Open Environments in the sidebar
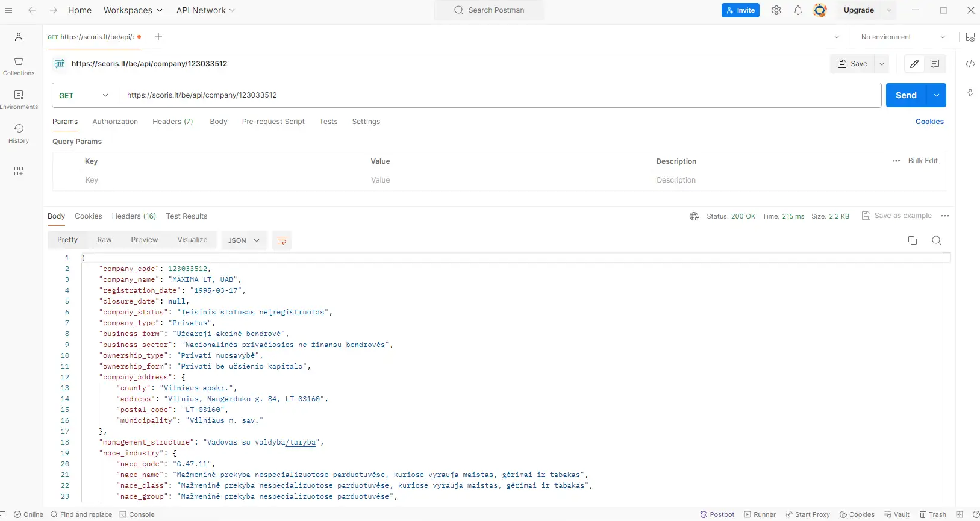Viewport: 980px width, 521px height. [x=19, y=99]
